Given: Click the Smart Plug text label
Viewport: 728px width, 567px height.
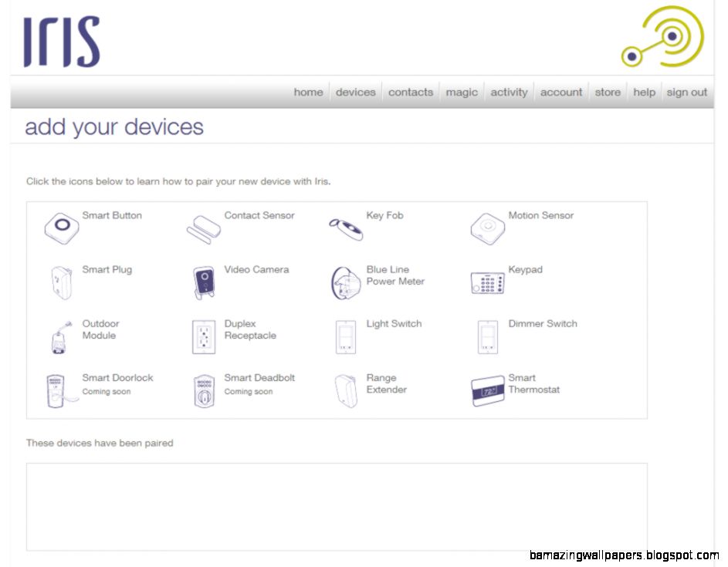Looking at the screenshot, I should 107,270.
